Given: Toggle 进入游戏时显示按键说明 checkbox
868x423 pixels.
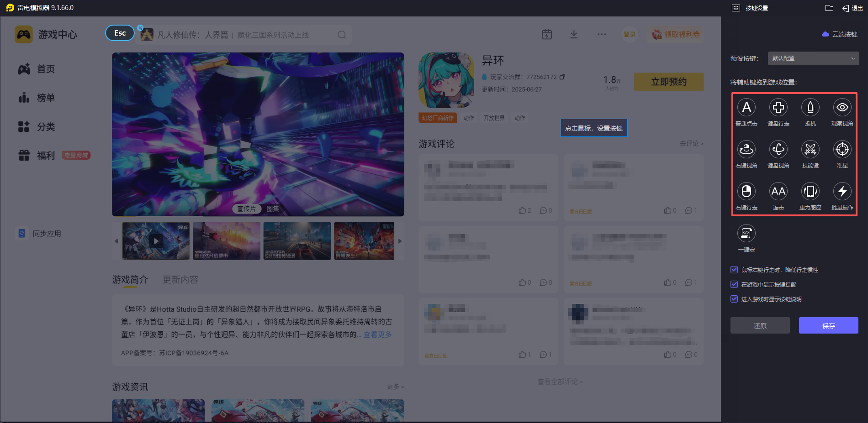Looking at the screenshot, I should pos(734,299).
